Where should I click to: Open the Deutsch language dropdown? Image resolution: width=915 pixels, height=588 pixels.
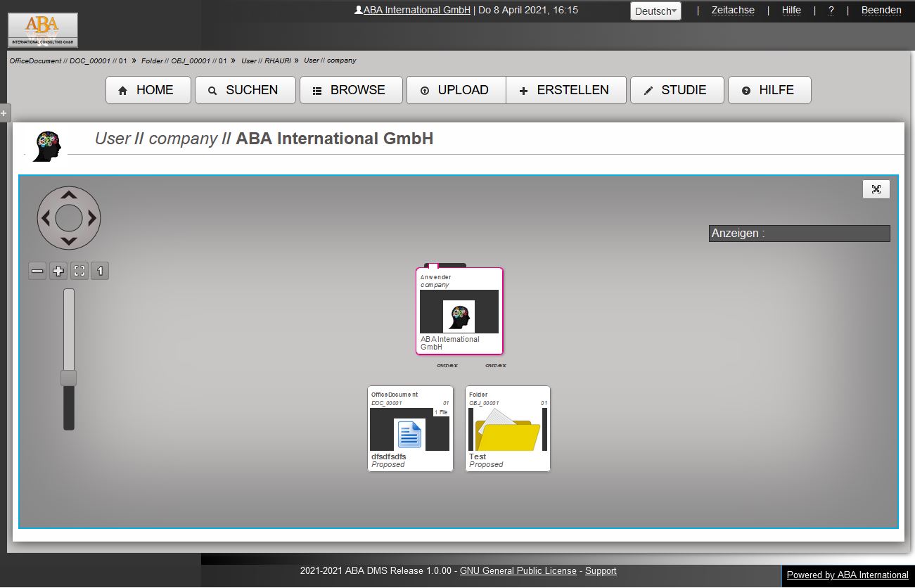[x=655, y=11]
